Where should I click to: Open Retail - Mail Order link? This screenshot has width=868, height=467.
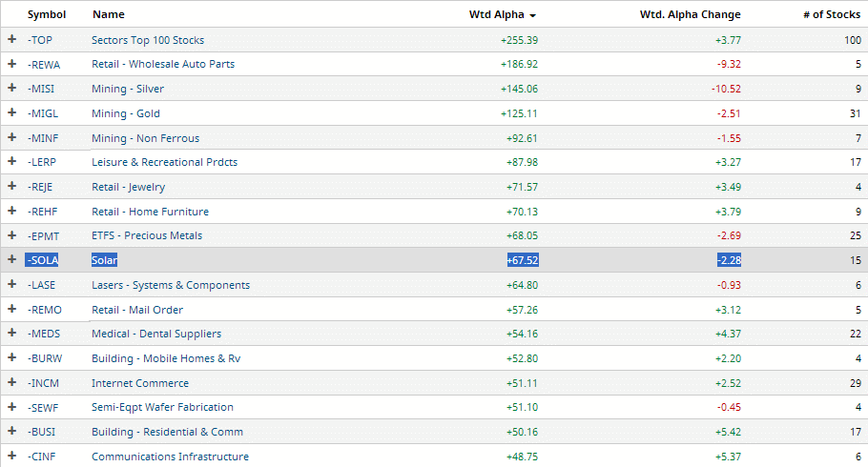pos(137,310)
